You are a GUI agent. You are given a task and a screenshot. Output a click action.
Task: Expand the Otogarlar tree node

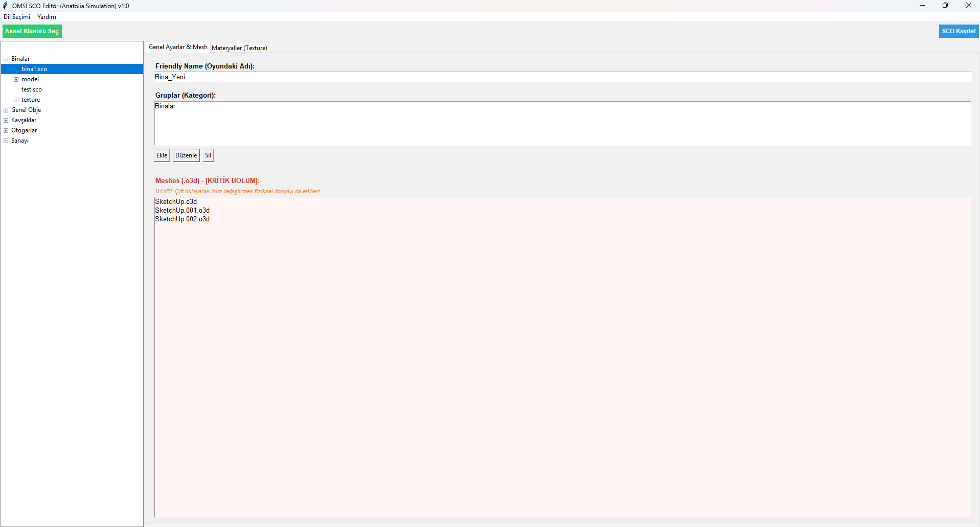coord(6,130)
